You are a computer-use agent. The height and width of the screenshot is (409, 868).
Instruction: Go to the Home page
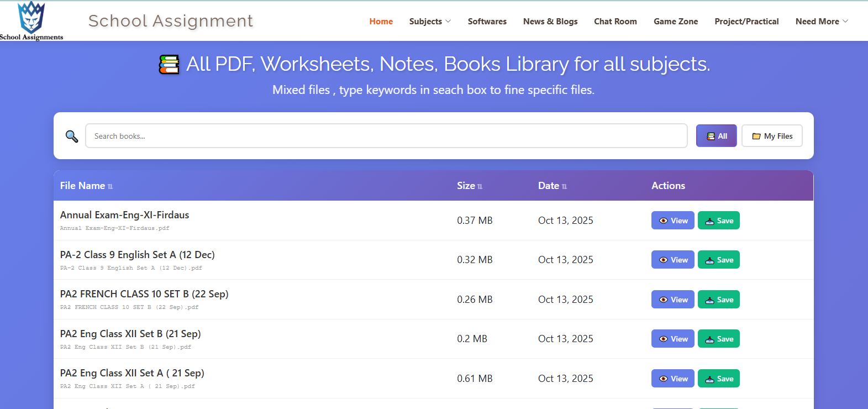pyautogui.click(x=381, y=22)
